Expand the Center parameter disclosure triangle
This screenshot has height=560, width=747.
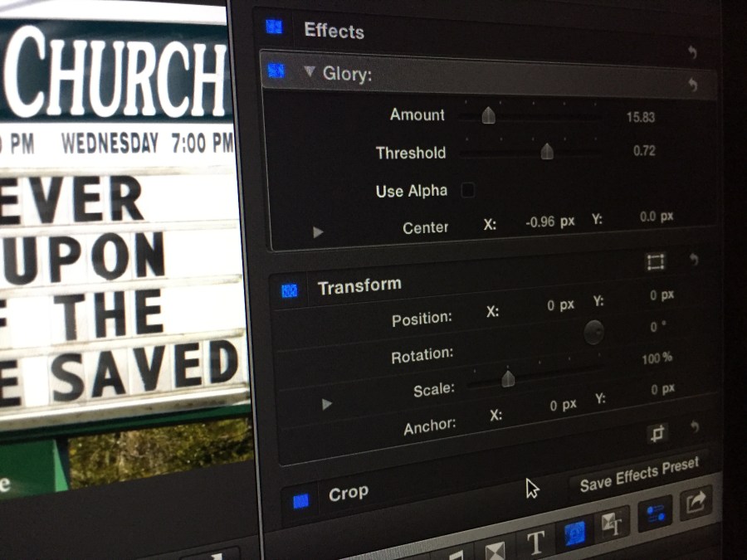[x=318, y=232]
